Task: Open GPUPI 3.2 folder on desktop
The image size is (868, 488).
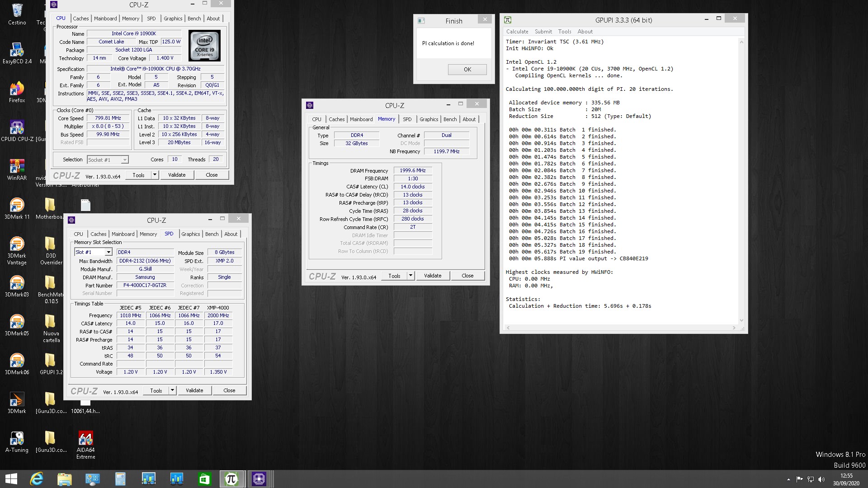Action: point(51,364)
